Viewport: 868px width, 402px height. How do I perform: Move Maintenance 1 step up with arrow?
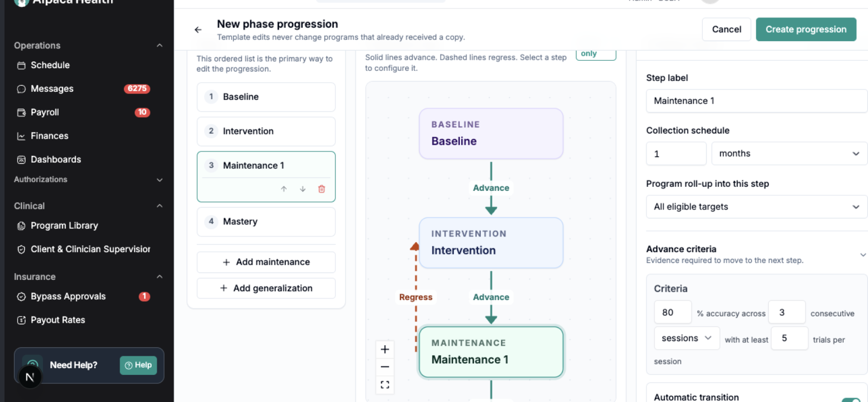(x=284, y=189)
